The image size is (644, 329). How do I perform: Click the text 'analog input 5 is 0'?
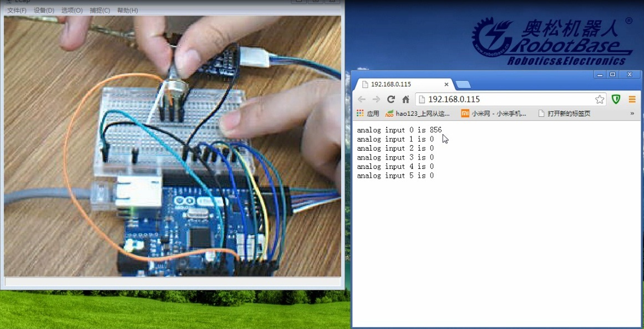(395, 176)
